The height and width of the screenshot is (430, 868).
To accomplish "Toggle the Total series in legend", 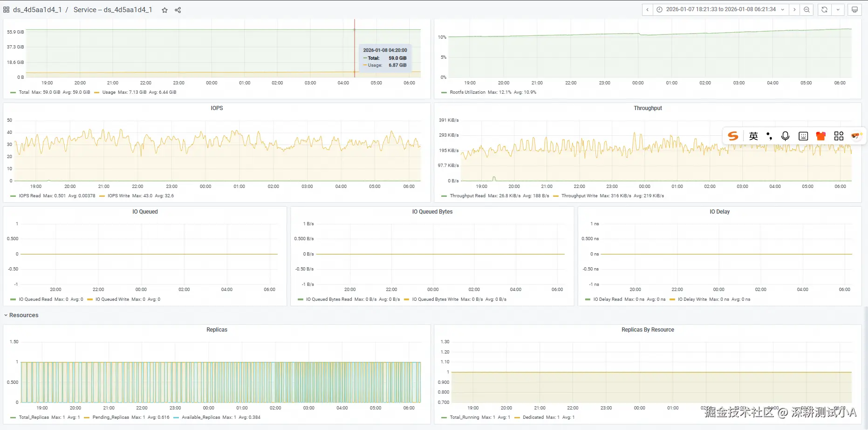I will 24,92.
